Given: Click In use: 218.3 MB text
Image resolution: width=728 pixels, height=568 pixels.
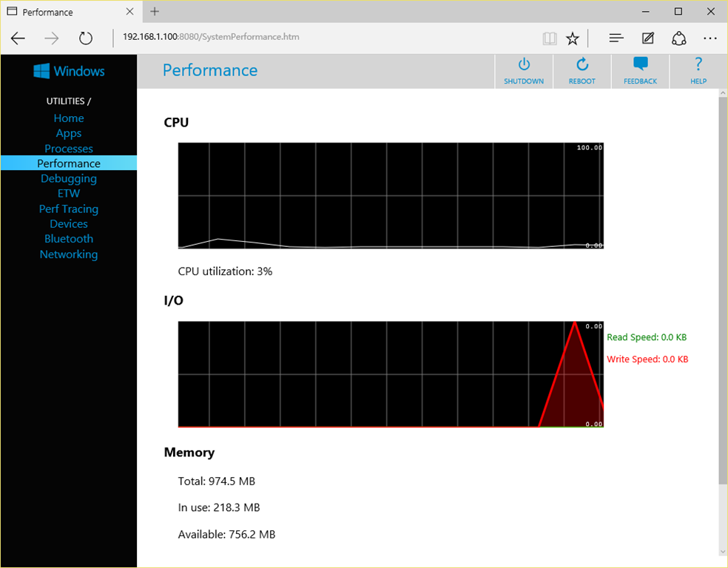Looking at the screenshot, I should tap(219, 507).
